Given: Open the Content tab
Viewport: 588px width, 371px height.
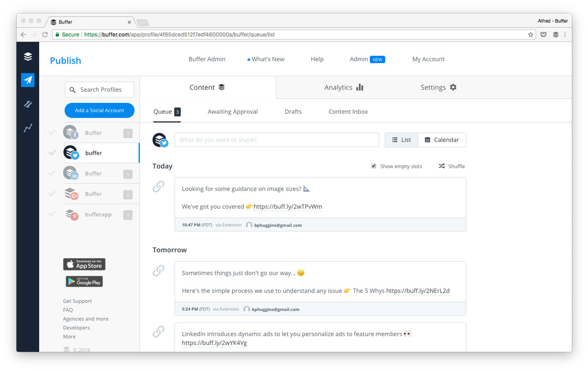Looking at the screenshot, I should point(208,87).
